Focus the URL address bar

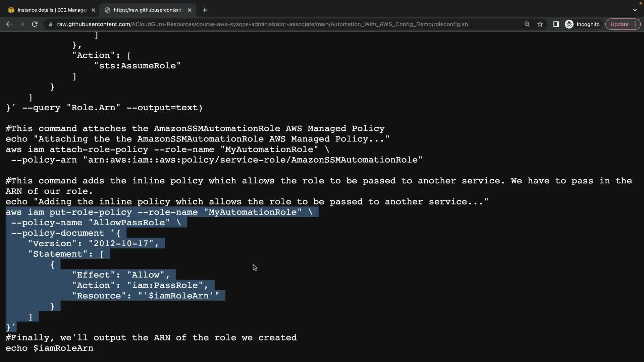point(262,24)
